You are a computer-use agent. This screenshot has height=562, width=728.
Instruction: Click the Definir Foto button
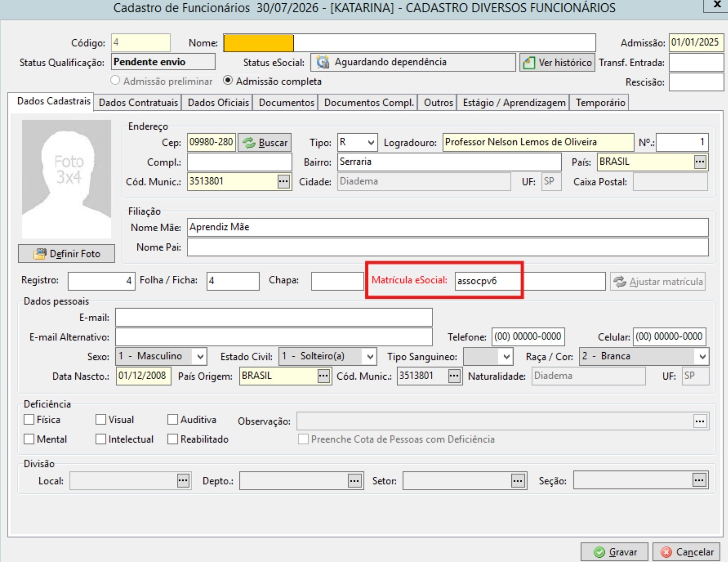pyautogui.click(x=67, y=254)
